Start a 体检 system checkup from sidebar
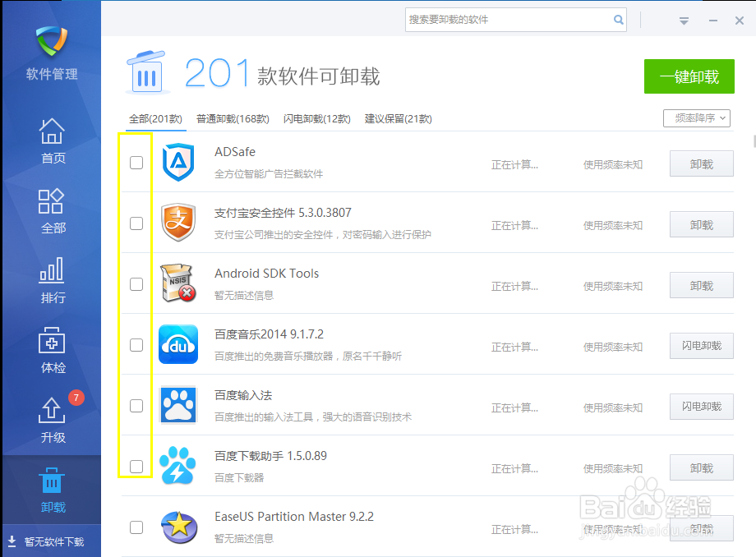This screenshot has height=557, width=756. pyautogui.click(x=52, y=349)
